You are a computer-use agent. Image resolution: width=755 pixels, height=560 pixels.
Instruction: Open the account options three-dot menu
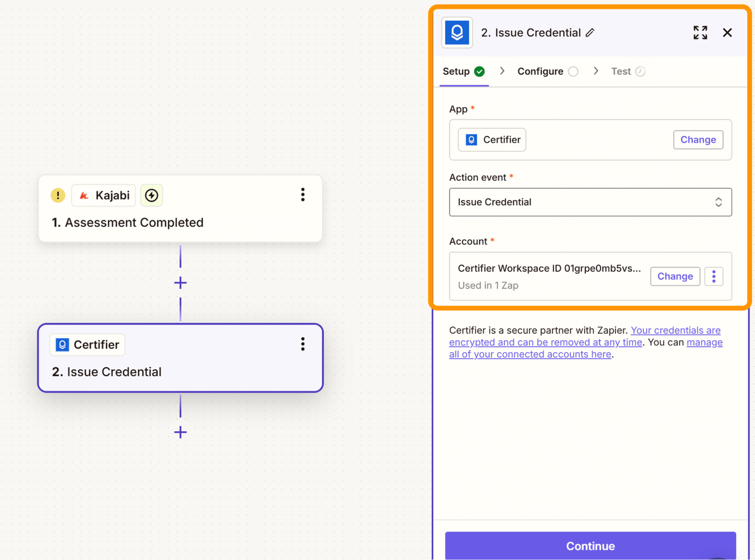click(713, 276)
